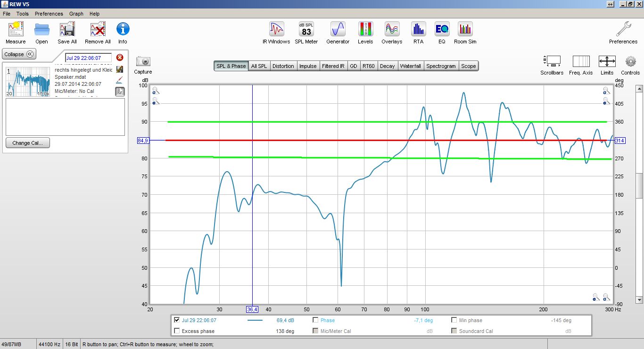Switch to the Distortion tab
644x349 pixels.
(x=283, y=66)
